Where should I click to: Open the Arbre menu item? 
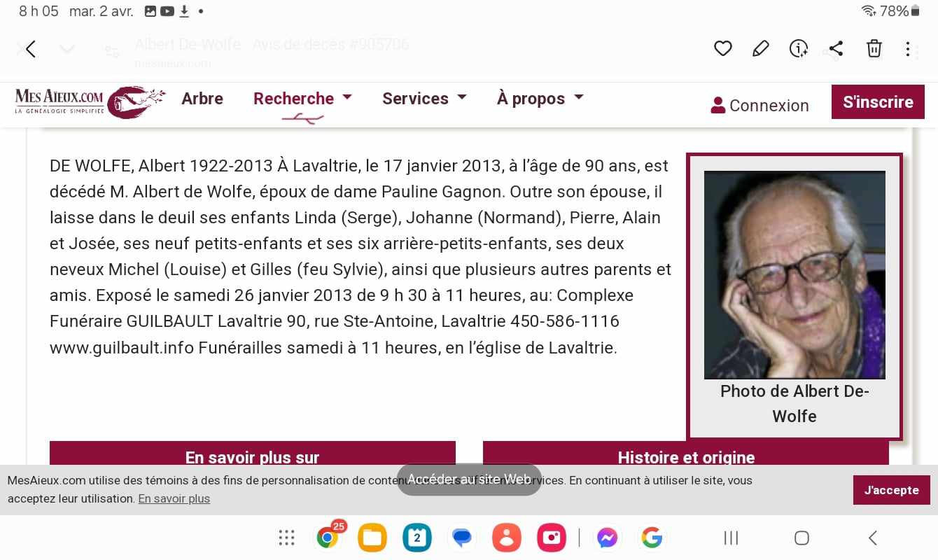[x=202, y=99]
